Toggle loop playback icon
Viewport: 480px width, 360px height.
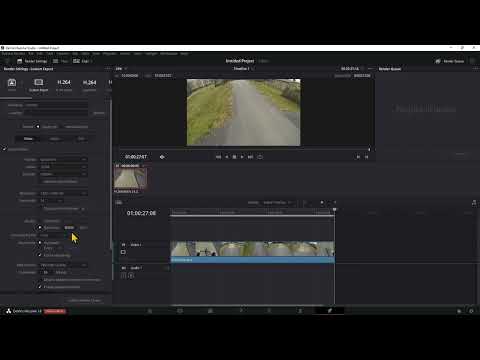point(260,157)
